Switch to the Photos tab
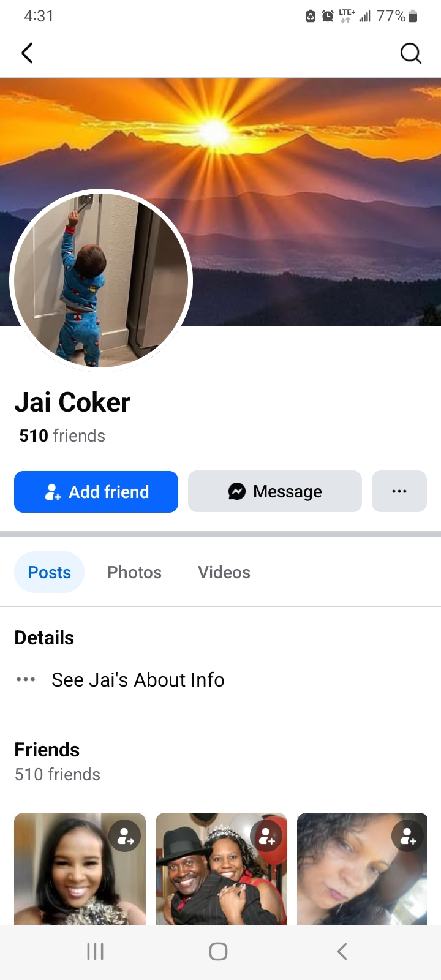 135,572
